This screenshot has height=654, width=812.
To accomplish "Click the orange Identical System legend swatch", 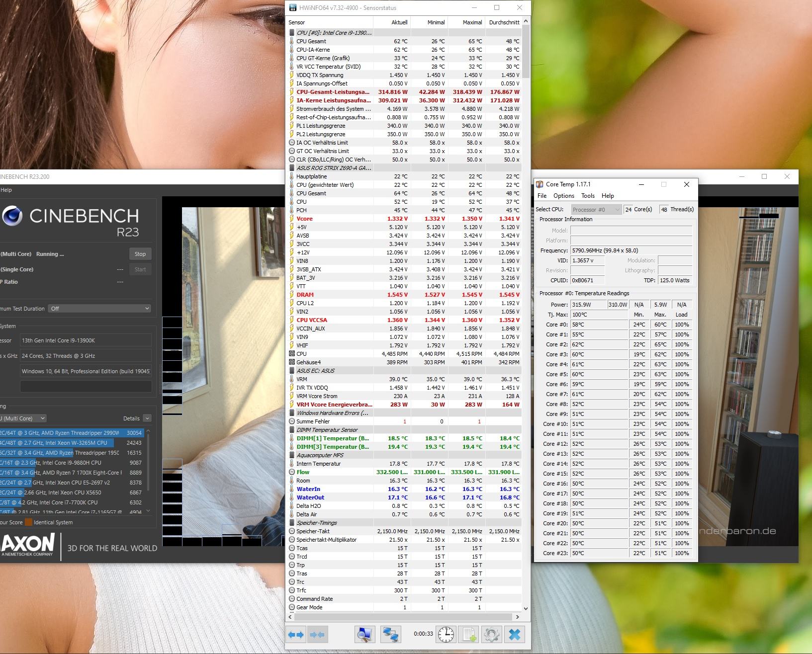I will (x=28, y=522).
